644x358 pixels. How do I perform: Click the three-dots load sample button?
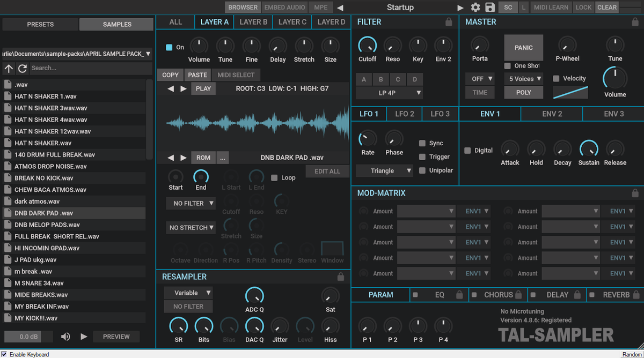[222, 158]
